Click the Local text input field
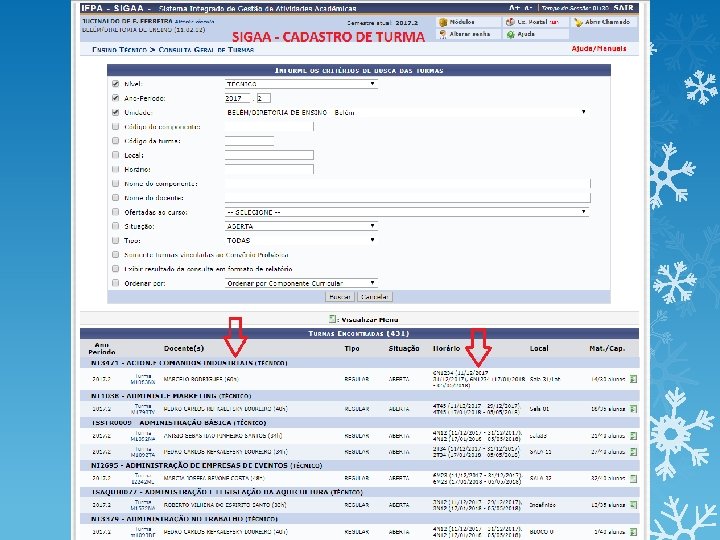 pos(269,155)
